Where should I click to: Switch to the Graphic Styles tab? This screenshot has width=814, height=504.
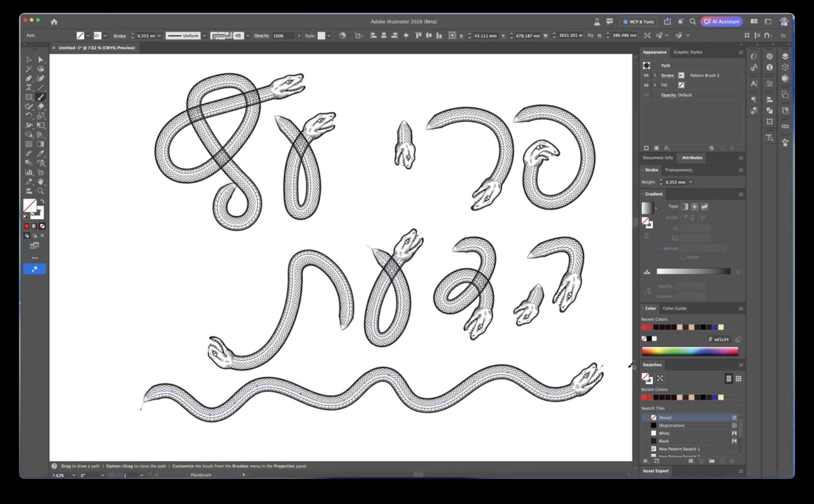tap(687, 52)
